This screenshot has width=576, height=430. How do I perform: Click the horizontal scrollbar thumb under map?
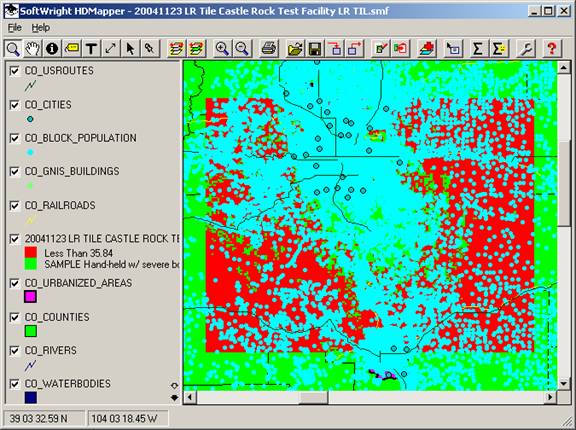[x=314, y=397]
